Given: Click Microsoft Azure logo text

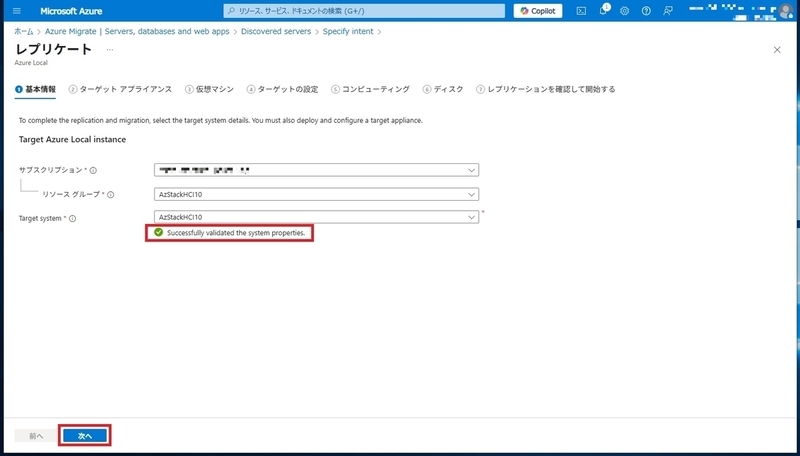Looking at the screenshot, I should click(71, 11).
